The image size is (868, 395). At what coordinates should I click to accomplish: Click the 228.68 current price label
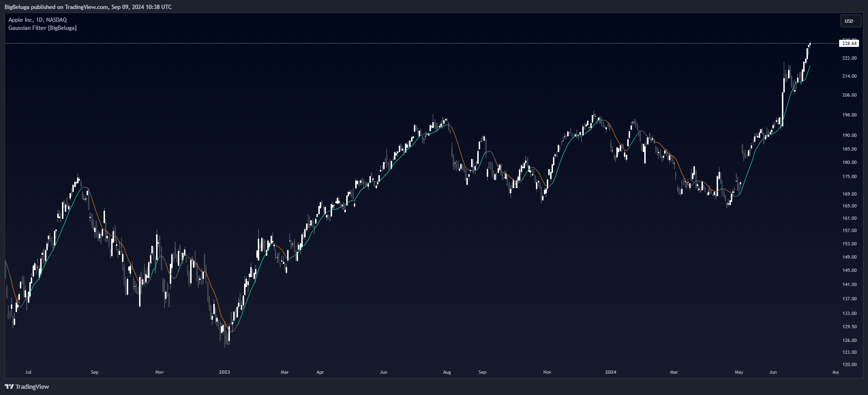[x=850, y=44]
